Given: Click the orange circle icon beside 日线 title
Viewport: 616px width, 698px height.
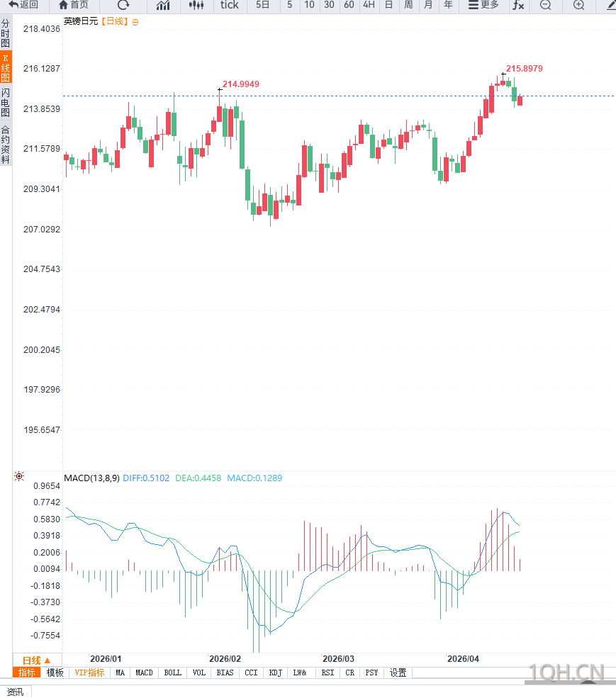Looking at the screenshot, I should (135, 22).
